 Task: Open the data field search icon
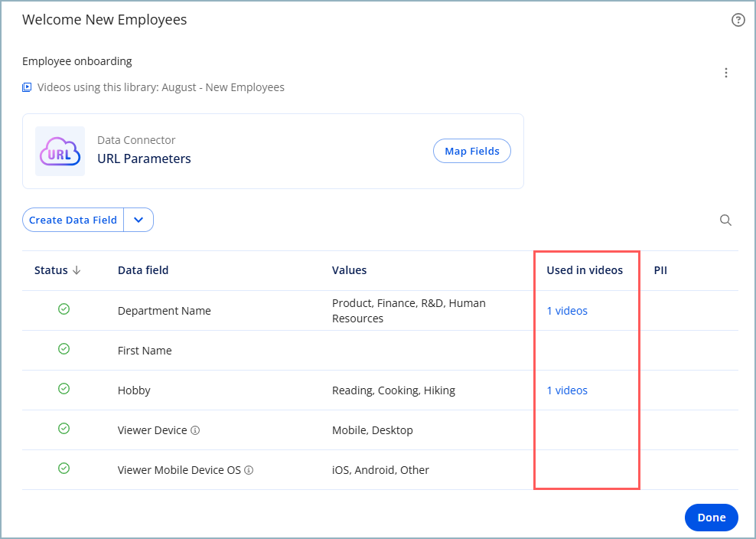tap(725, 220)
